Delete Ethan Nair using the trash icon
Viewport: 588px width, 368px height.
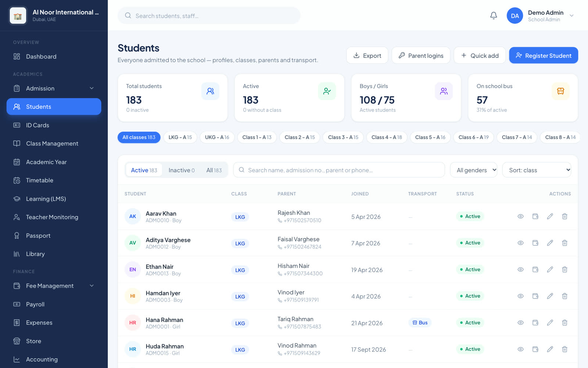(564, 269)
